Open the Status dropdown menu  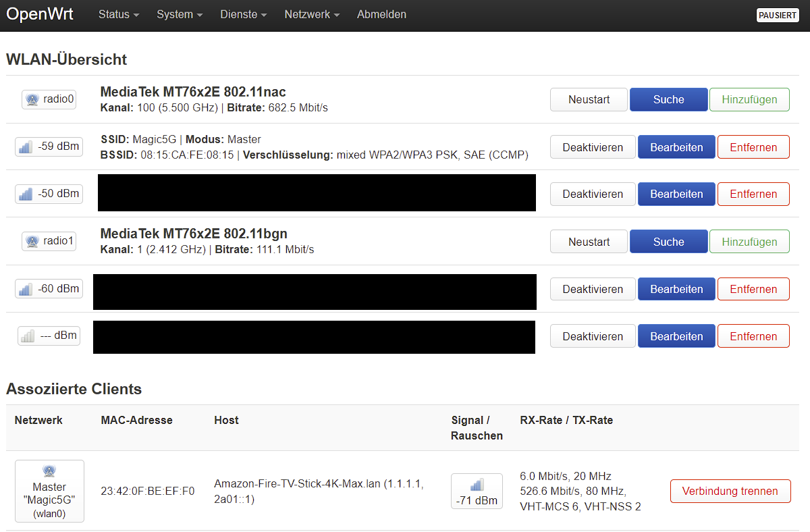click(x=119, y=14)
